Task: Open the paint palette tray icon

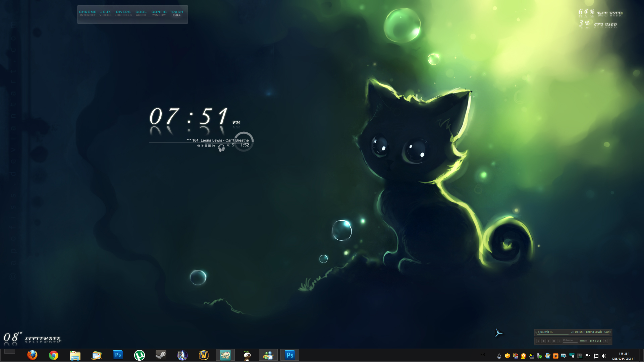Action: pyautogui.click(x=516, y=356)
